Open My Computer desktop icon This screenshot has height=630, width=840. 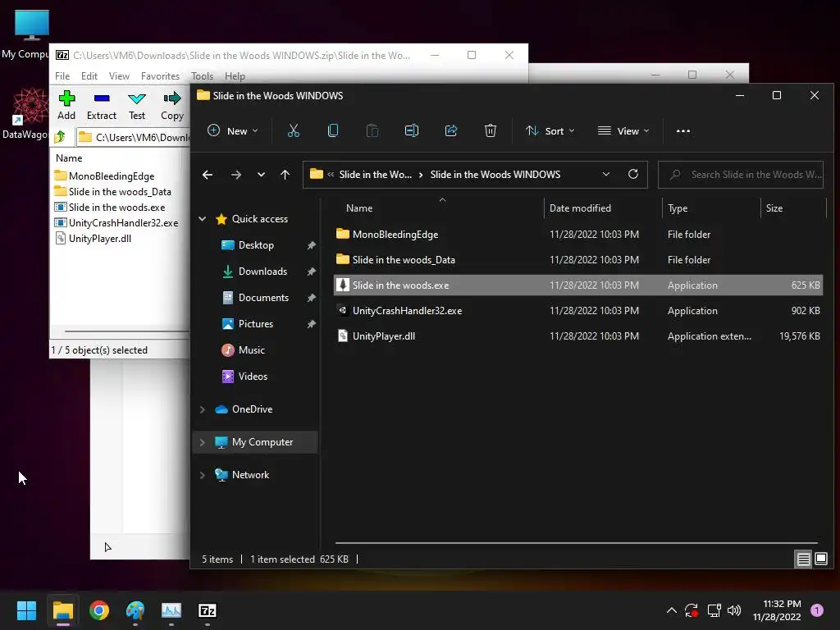tap(30, 33)
